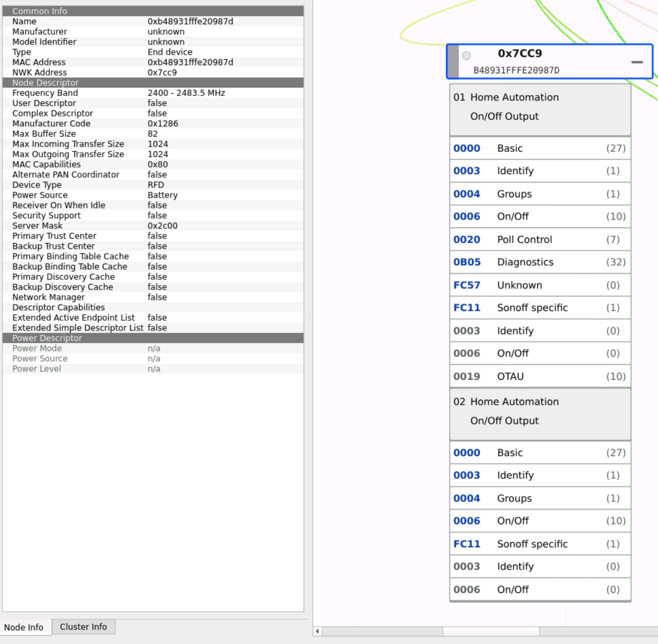Select Sonoff specific cluster in endpoint 02
Image resolution: width=658 pixels, height=644 pixels.
(x=539, y=544)
